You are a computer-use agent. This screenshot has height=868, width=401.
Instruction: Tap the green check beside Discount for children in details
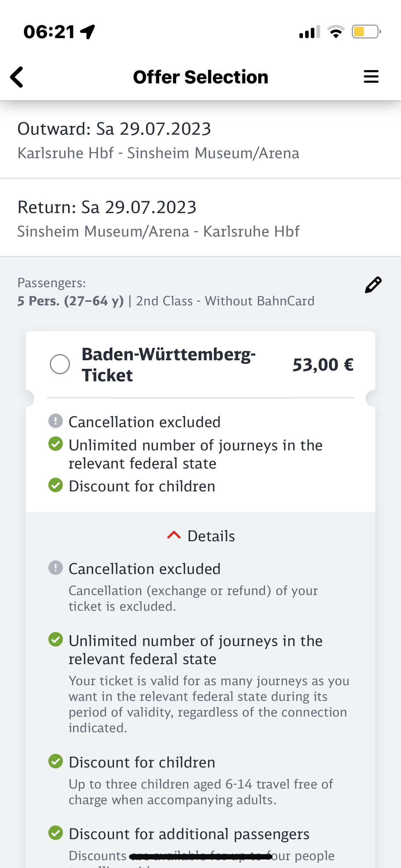[56, 761]
